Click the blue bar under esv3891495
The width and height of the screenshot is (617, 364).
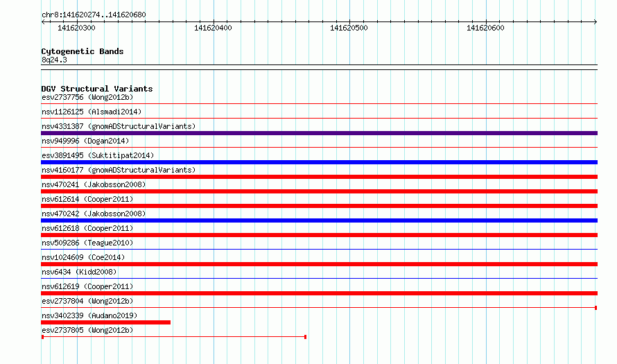319,162
